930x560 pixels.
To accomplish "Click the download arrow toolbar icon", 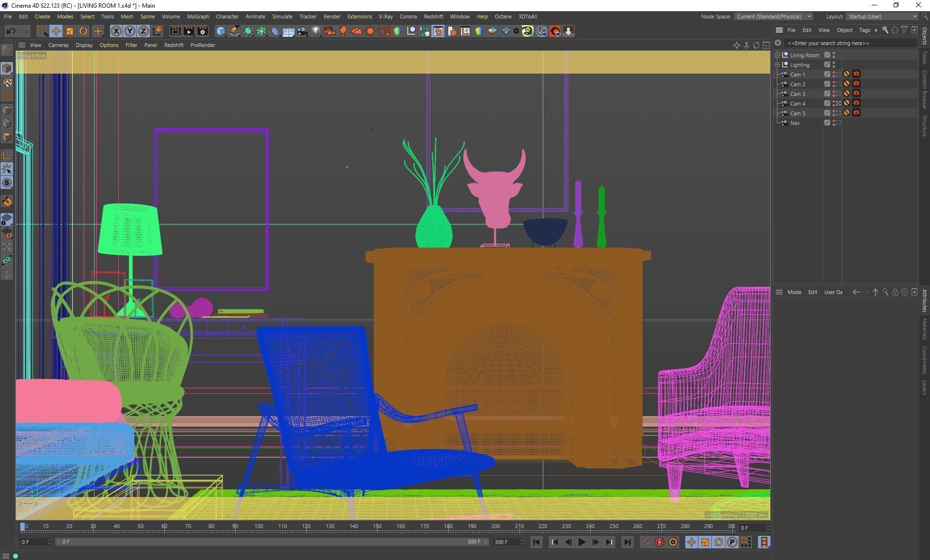I will click(568, 31).
